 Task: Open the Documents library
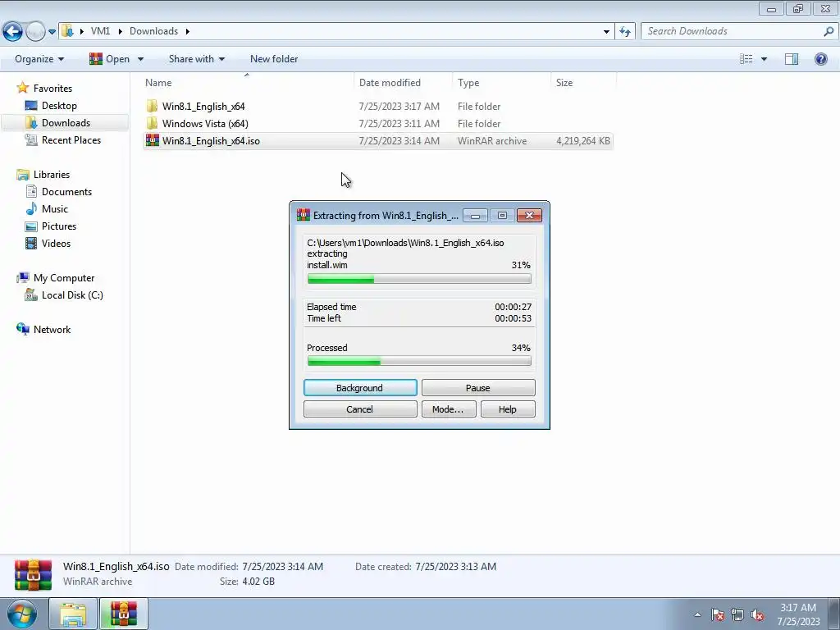click(66, 192)
